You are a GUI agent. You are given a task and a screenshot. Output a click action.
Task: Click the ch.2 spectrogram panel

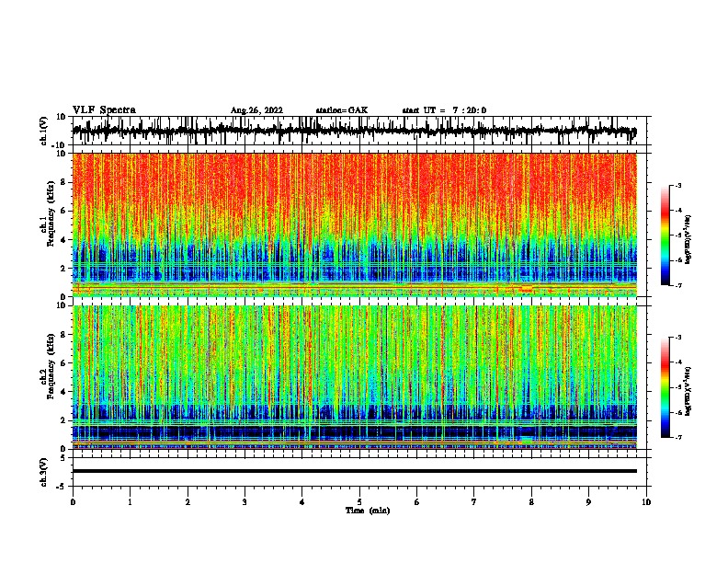click(x=355, y=377)
